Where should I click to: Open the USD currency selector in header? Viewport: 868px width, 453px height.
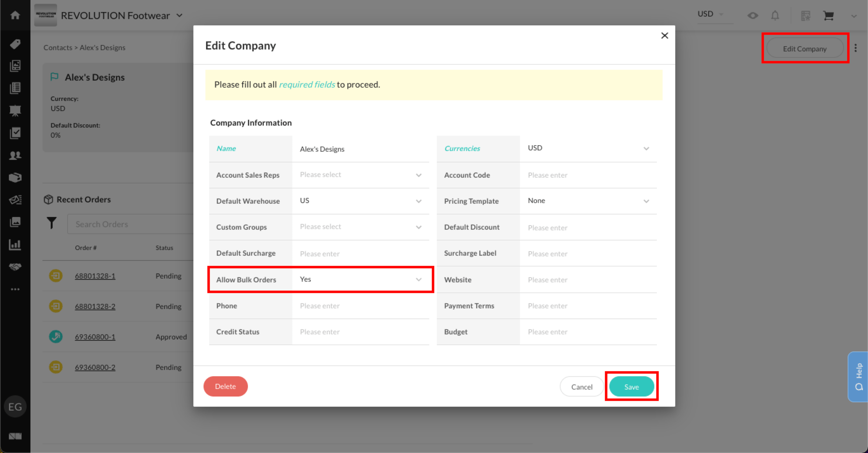pos(711,14)
